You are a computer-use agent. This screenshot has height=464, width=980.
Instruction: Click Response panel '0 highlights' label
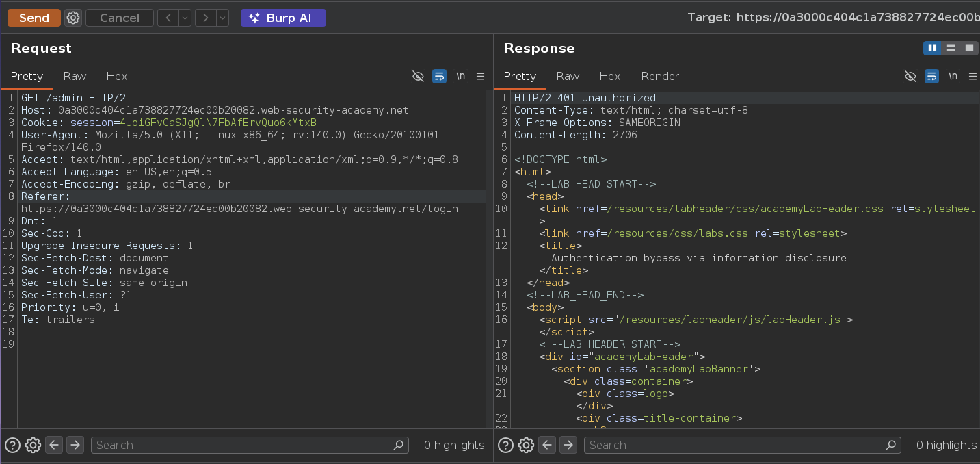click(x=946, y=445)
